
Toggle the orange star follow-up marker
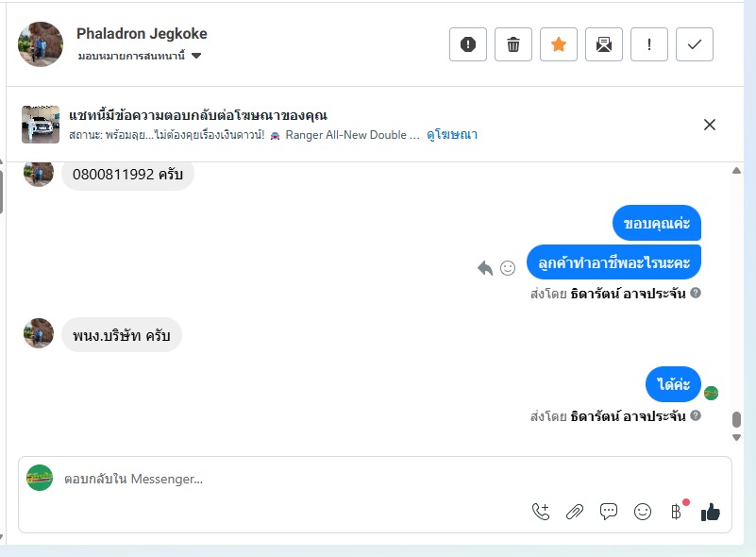pyautogui.click(x=559, y=44)
